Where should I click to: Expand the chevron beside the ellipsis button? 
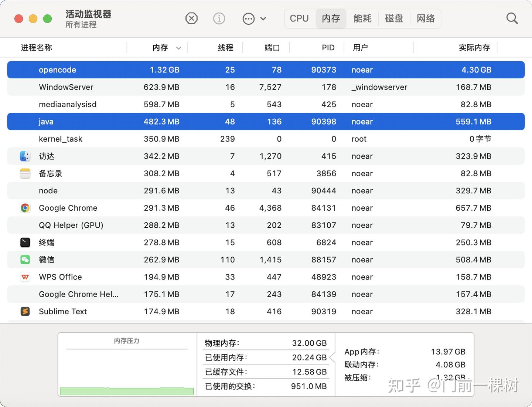tap(263, 18)
